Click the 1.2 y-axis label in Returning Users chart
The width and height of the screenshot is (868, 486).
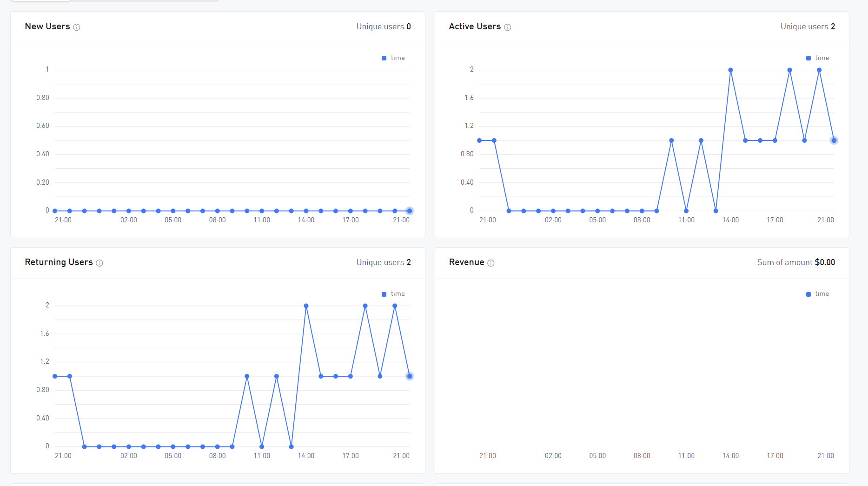click(x=45, y=361)
